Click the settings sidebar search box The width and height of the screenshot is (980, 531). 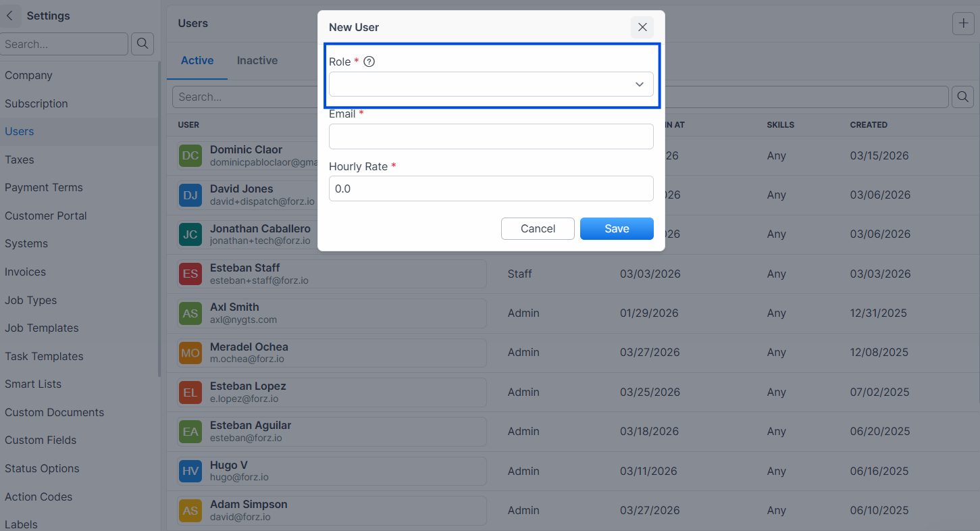click(63, 44)
